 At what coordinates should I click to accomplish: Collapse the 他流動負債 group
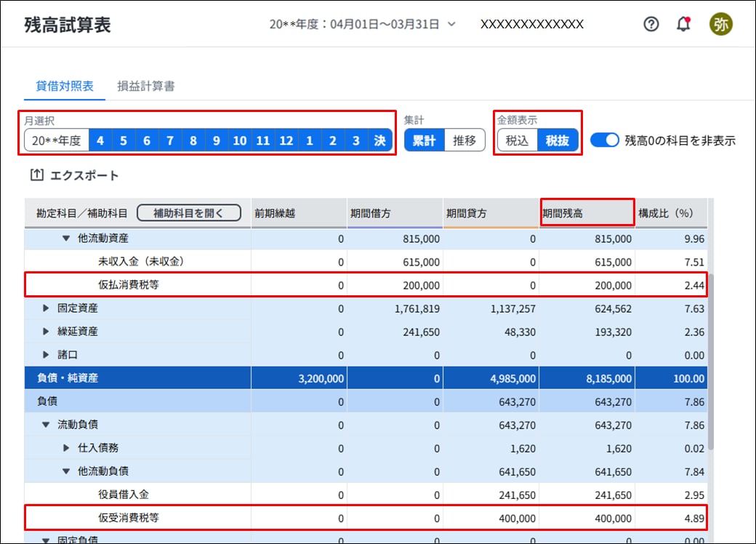click(67, 471)
